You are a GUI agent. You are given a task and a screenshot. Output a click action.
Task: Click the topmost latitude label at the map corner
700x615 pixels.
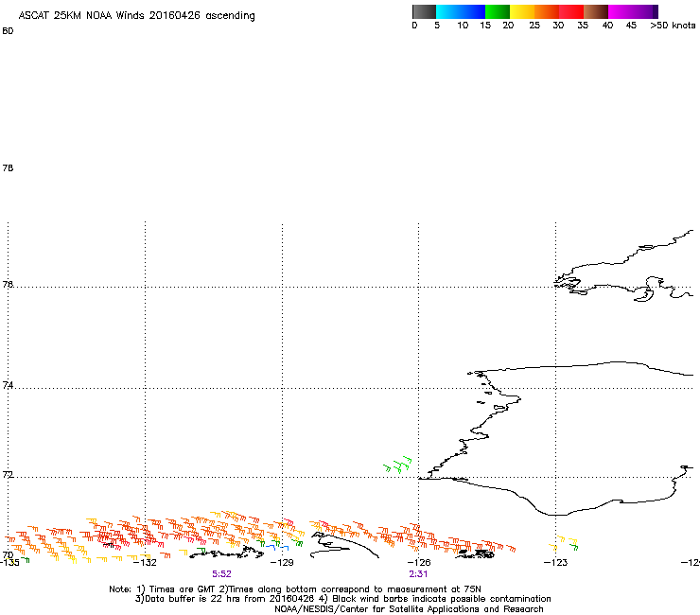pos(8,31)
